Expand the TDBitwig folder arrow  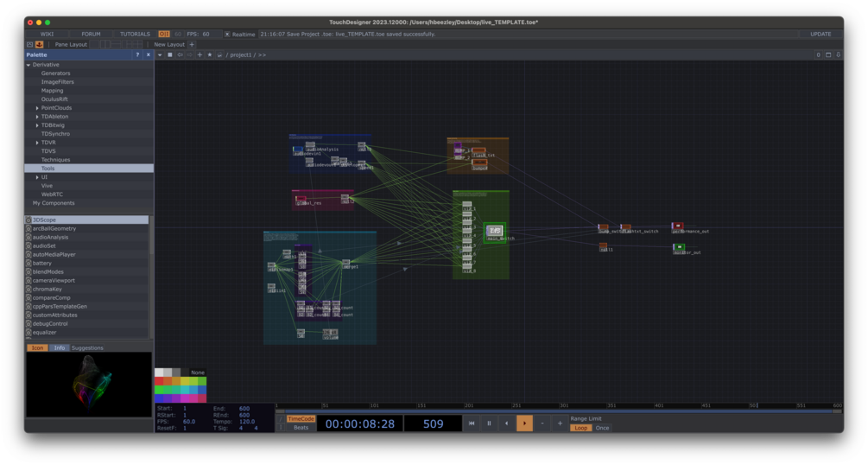tap(37, 125)
